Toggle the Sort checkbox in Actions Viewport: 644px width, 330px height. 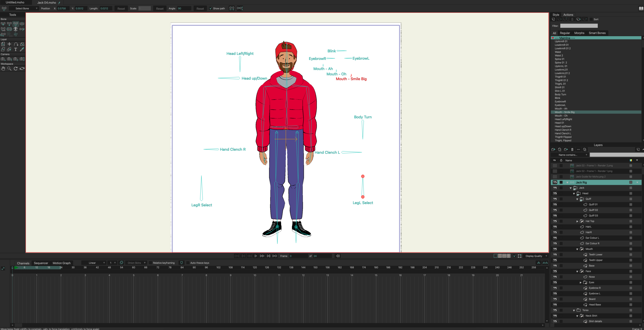[591, 19]
